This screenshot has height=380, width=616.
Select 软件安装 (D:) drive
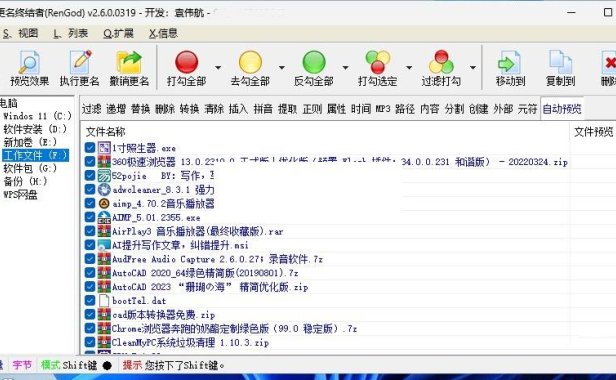point(35,129)
